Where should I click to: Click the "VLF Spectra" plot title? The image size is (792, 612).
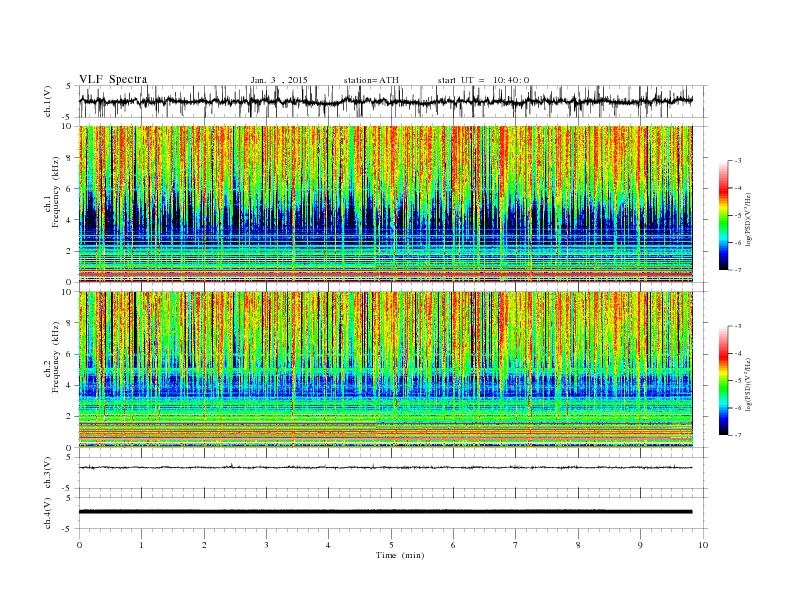113,79
